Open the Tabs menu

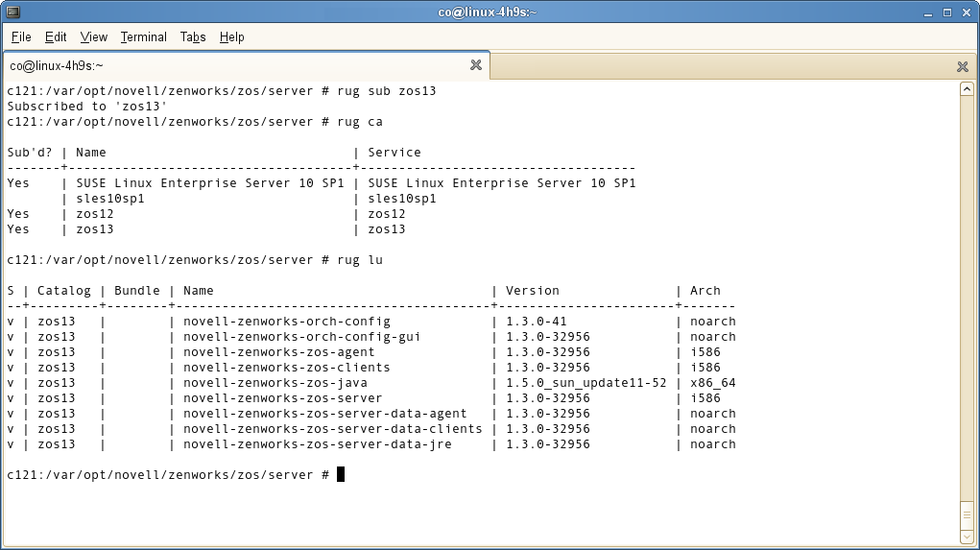(193, 36)
